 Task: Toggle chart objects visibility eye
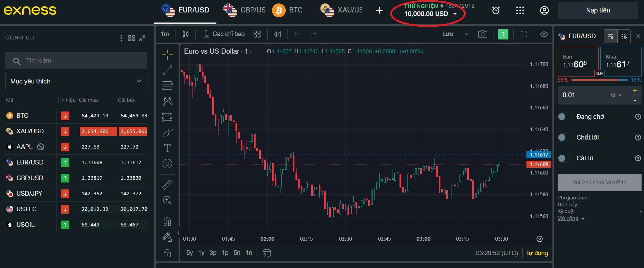pyautogui.click(x=544, y=34)
